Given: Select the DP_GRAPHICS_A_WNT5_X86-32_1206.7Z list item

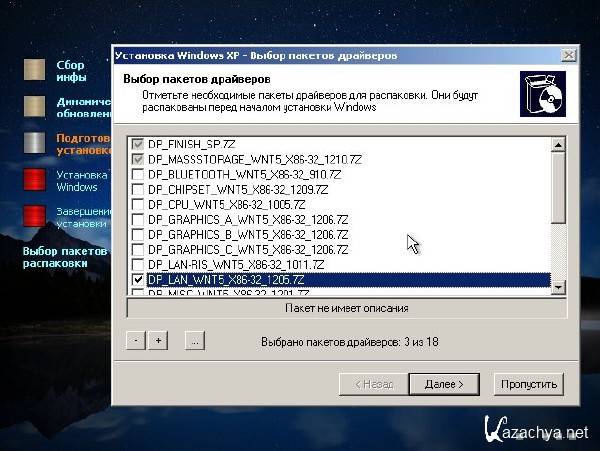Looking at the screenshot, I should [247, 220].
